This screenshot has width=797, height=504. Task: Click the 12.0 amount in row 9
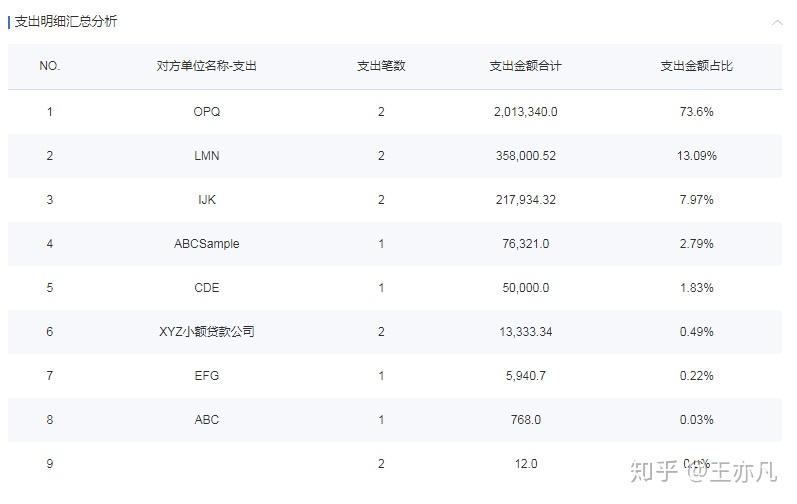[526, 464]
